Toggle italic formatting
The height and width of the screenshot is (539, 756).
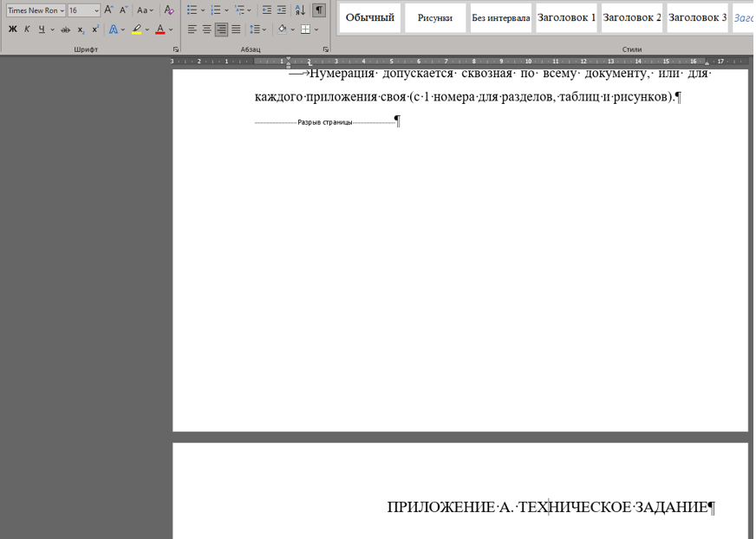[x=27, y=29]
